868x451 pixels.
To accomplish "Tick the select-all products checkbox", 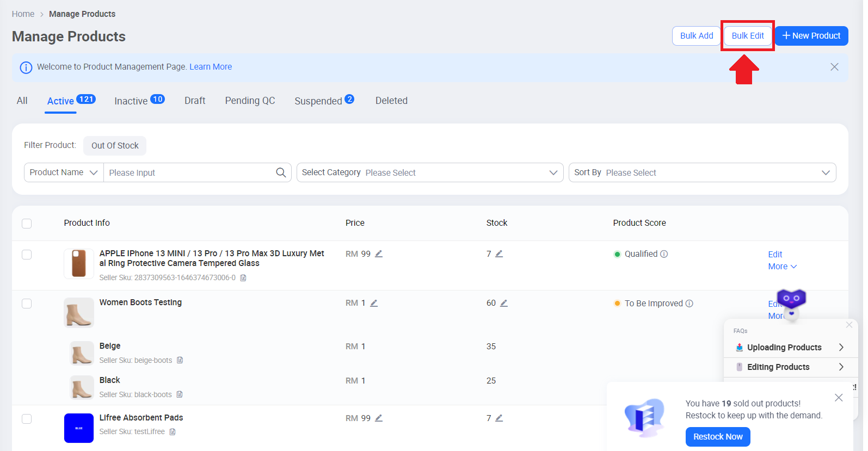I will coord(27,223).
